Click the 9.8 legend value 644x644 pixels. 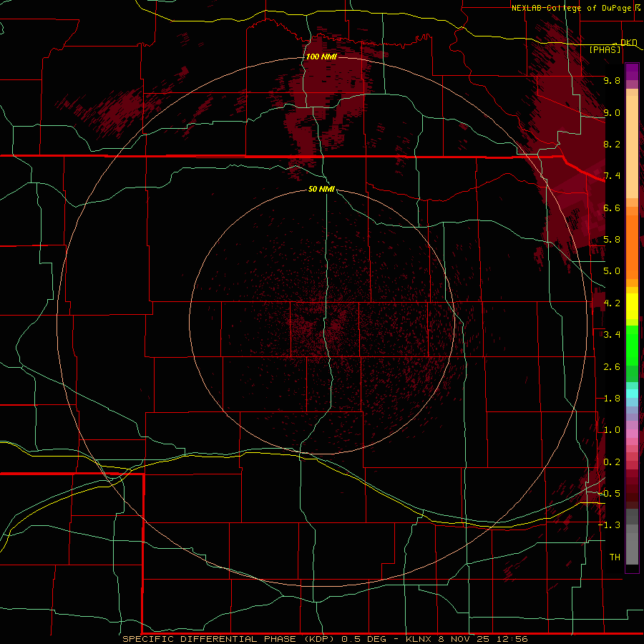tap(612, 80)
